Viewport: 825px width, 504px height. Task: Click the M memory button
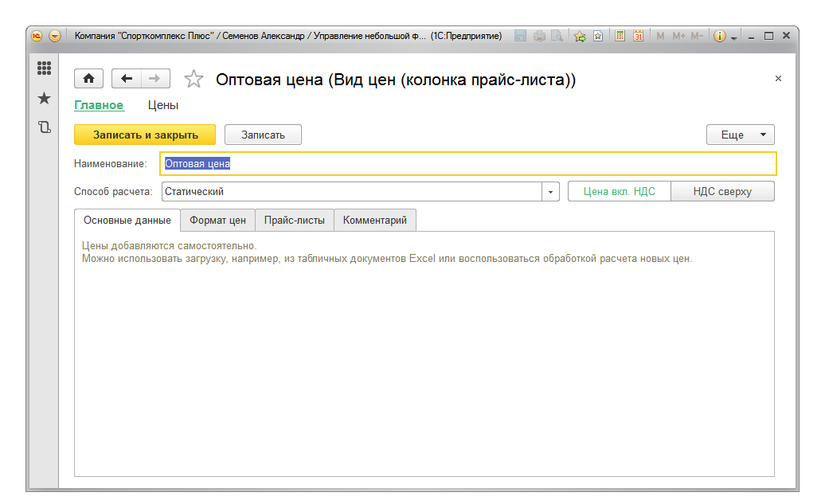[660, 36]
